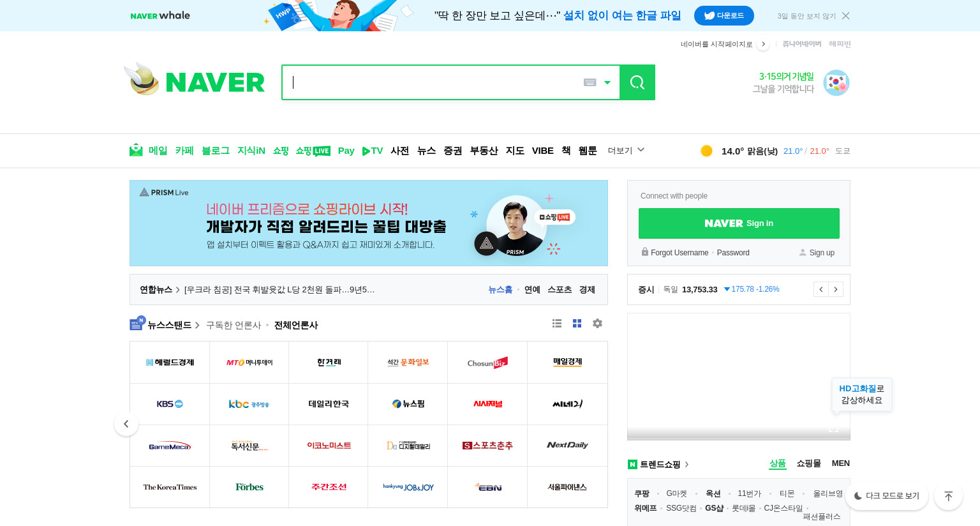
Task: Open 블로그 from the service menu
Action: [x=216, y=151]
